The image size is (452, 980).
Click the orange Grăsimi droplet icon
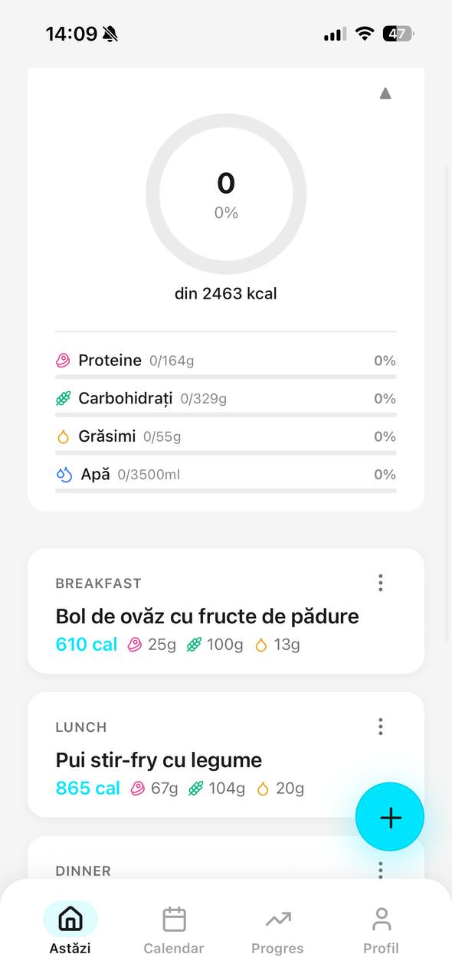(64, 436)
